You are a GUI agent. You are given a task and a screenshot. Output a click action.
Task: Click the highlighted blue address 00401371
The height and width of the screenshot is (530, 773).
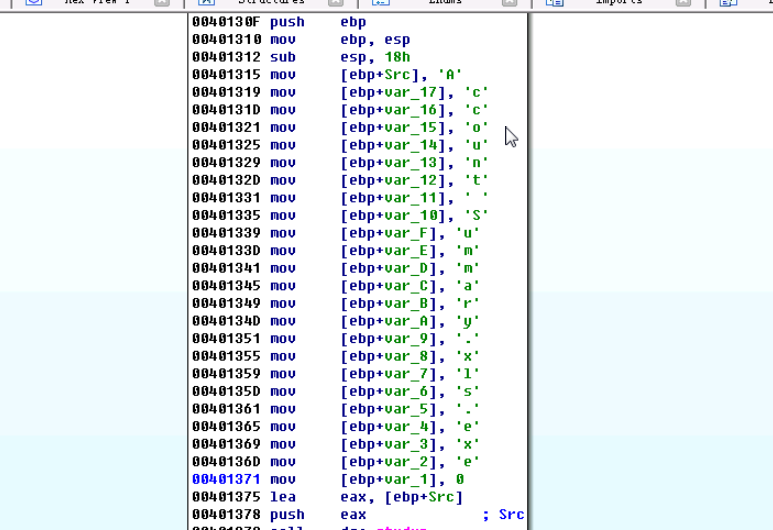(226, 480)
